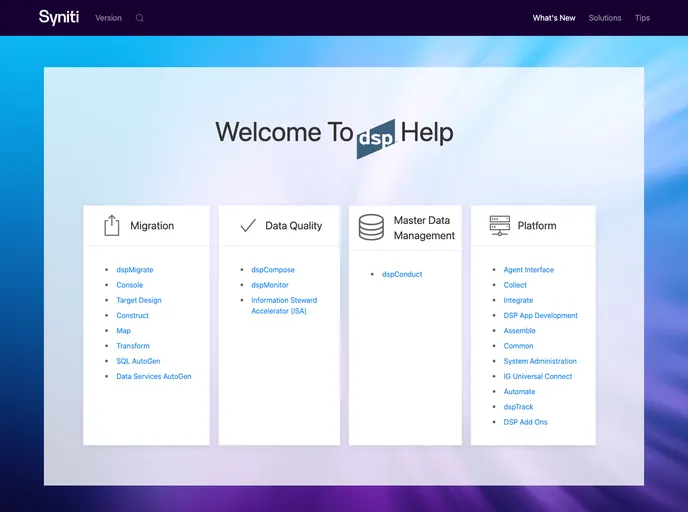Click the Migration upload icon
Screen dimensions: 688x512
112,226
